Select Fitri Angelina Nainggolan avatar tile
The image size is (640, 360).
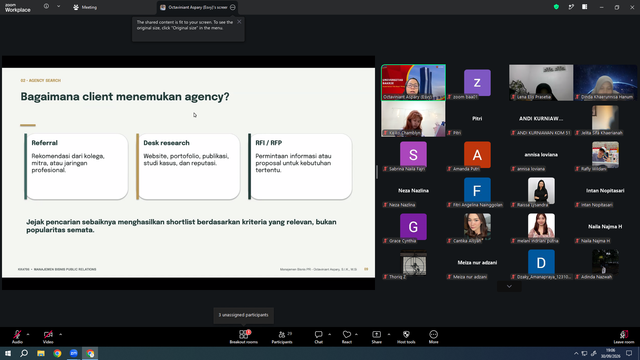click(477, 191)
